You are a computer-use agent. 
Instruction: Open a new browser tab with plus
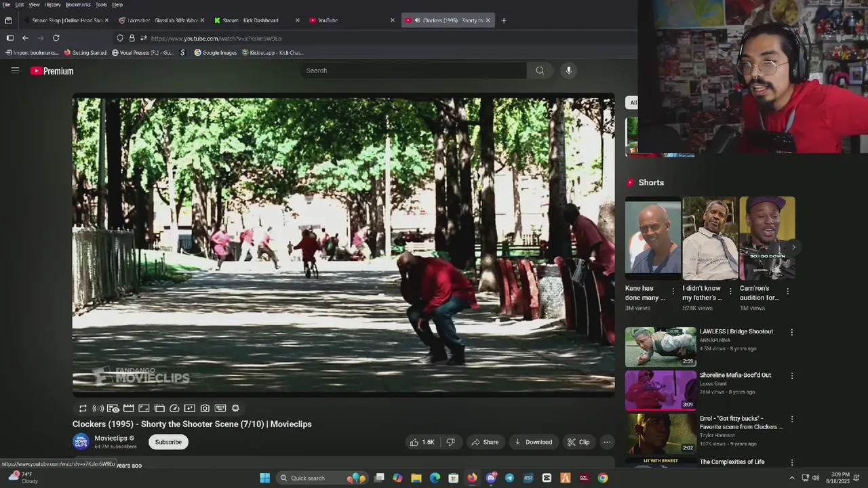click(503, 20)
